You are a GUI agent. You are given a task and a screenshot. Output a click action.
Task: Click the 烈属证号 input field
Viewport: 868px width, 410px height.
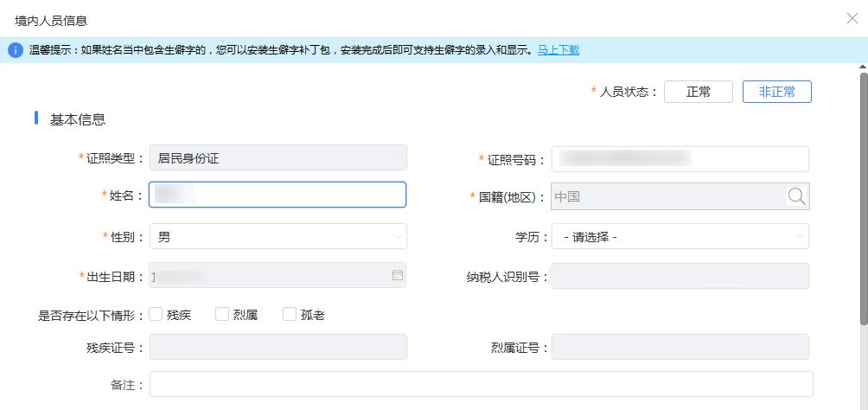[x=680, y=347]
